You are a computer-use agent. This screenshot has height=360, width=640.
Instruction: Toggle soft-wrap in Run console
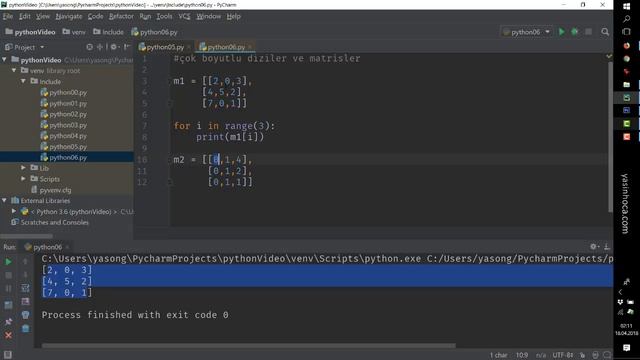(x=25, y=288)
